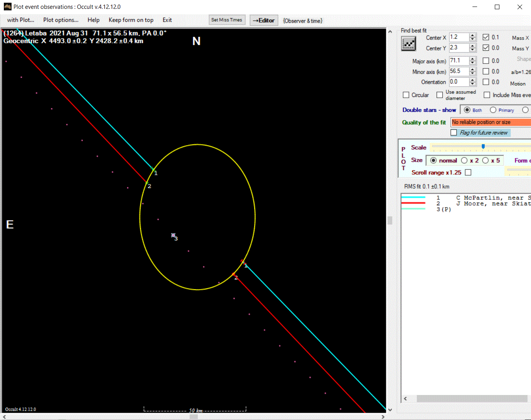Viewport: 531px width, 420px height.
Task: Increase Orientation with the up spinner
Action: tap(473, 80)
